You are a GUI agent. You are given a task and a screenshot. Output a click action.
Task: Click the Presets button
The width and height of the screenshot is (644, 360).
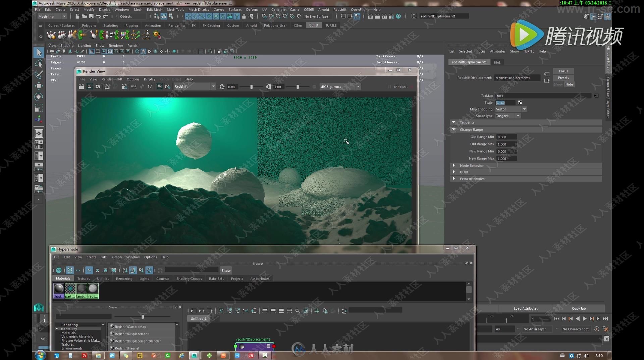[x=563, y=78]
